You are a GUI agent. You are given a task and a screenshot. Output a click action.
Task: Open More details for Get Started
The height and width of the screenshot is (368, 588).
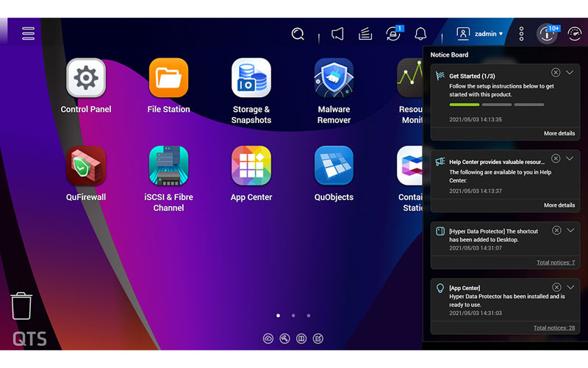tap(559, 133)
